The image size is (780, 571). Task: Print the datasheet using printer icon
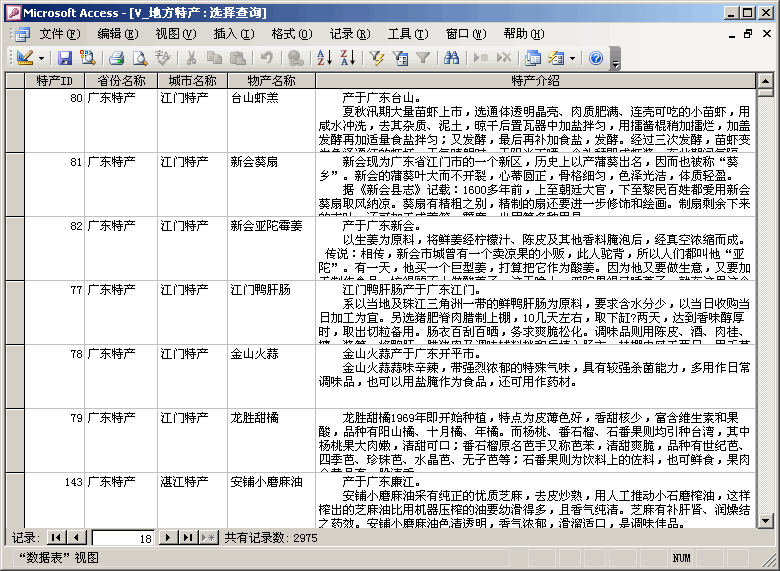[116, 58]
